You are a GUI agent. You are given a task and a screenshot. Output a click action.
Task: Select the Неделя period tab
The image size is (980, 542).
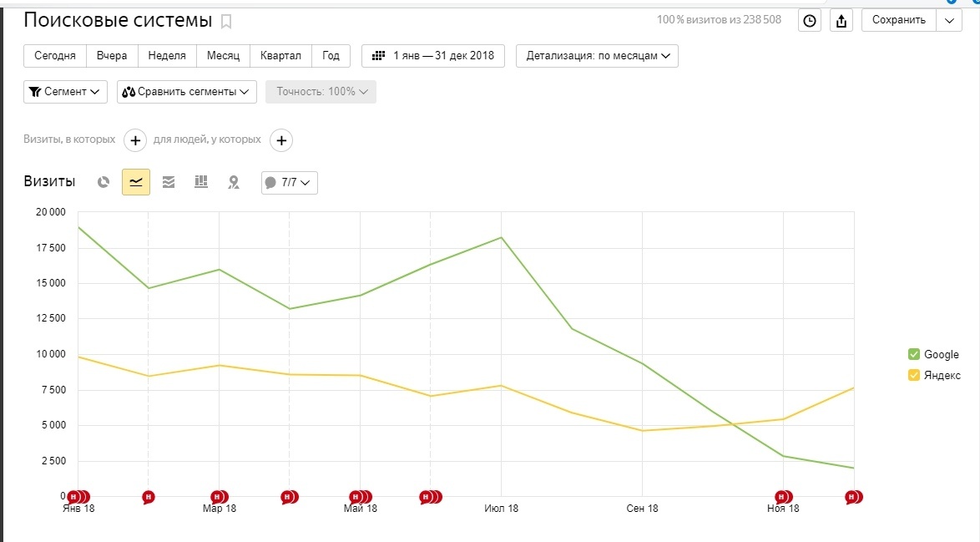[x=167, y=56]
